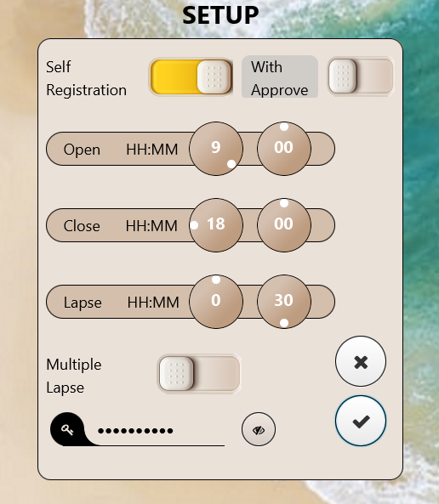Click the Open hour dial showing 9
Screen dimensions: 439x504
pos(216,149)
